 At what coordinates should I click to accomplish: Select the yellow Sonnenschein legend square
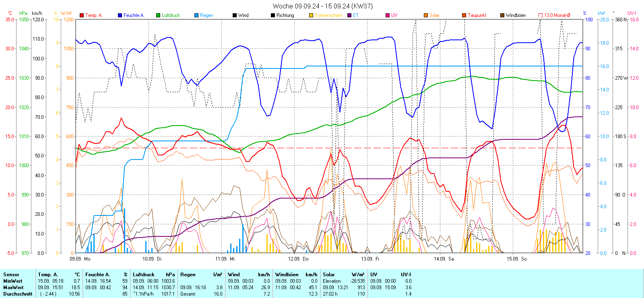(311, 15)
